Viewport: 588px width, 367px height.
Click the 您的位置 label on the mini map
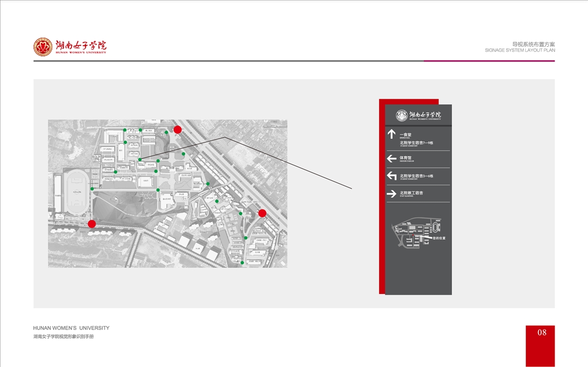[439, 238]
